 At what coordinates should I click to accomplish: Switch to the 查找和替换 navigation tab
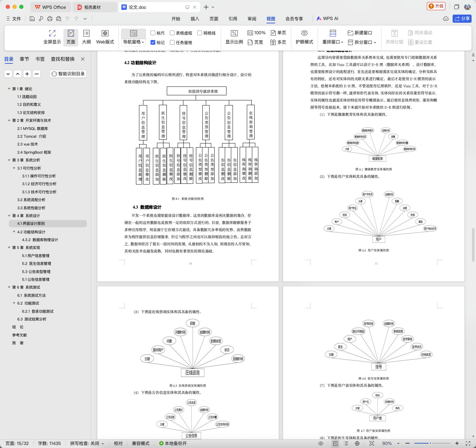[x=63, y=59]
